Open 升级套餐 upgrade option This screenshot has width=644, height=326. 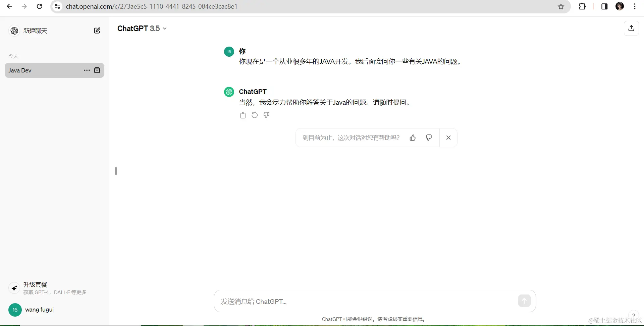(x=54, y=288)
